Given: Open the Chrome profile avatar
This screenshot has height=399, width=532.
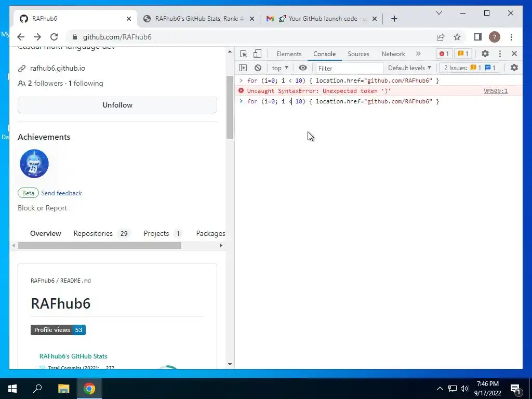Looking at the screenshot, I should pyautogui.click(x=495, y=37).
